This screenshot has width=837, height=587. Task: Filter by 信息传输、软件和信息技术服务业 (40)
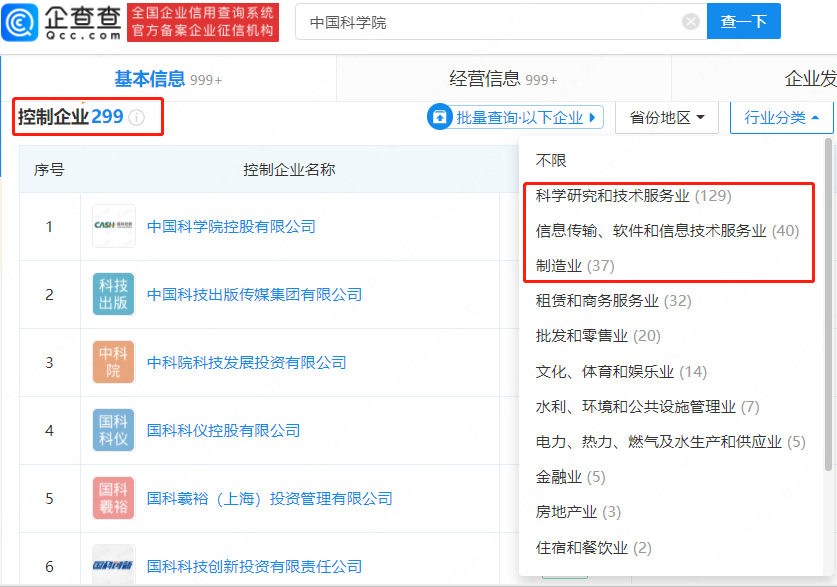pyautogui.click(x=667, y=231)
